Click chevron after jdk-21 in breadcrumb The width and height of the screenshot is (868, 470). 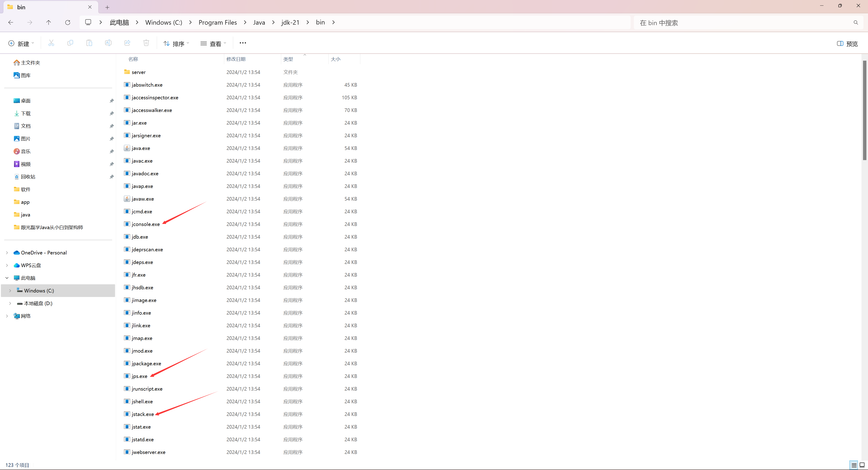[308, 22]
